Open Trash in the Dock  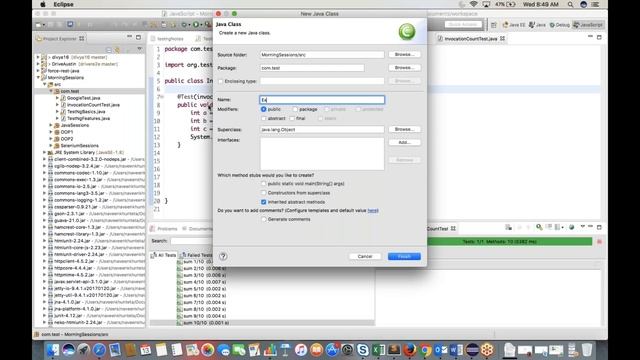coord(587,350)
